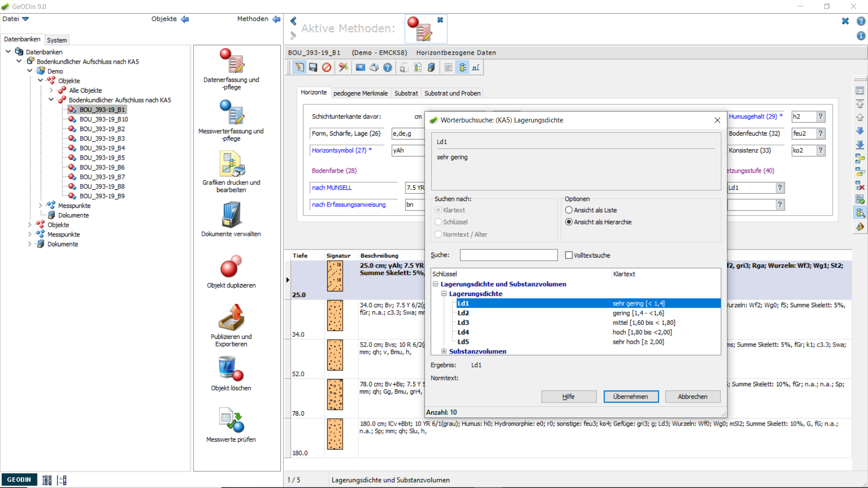Click the red cancel-changes toolbar icon
Screen dimensions: 868x488
(x=326, y=67)
